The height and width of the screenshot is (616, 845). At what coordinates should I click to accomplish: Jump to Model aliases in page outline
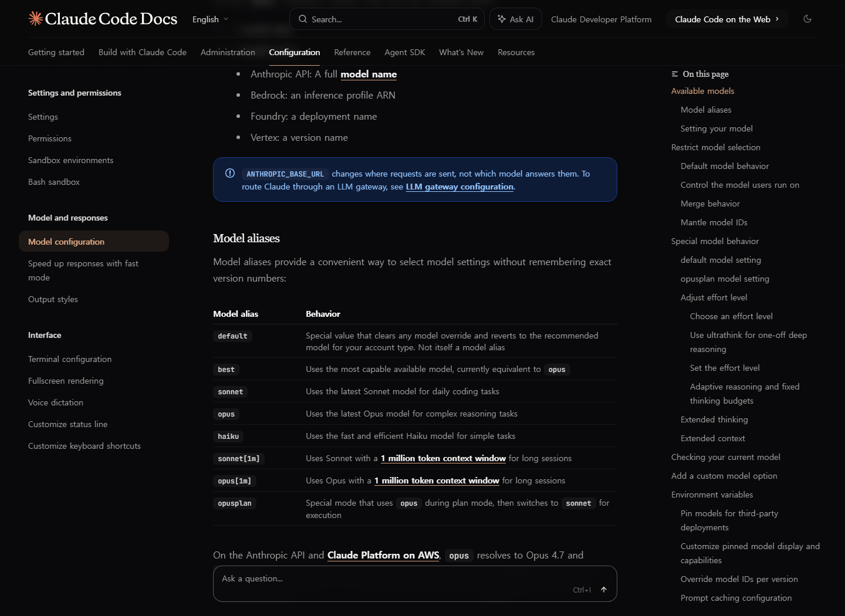[706, 110]
